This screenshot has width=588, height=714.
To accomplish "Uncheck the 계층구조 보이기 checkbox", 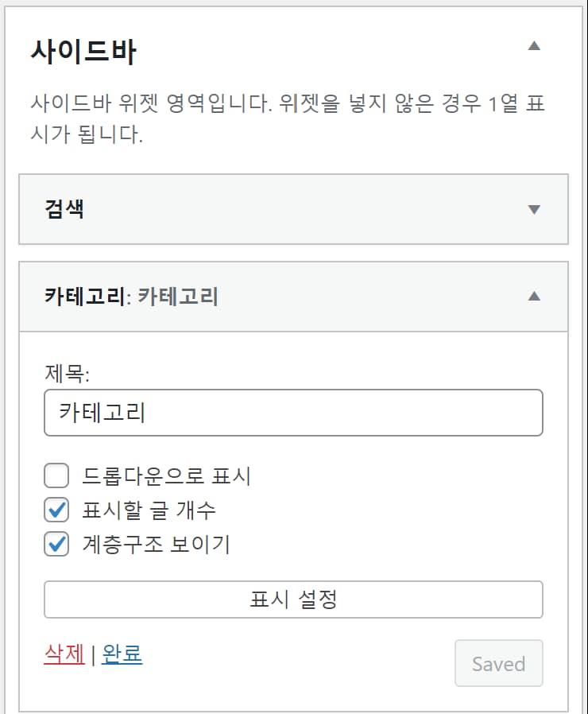I will pyautogui.click(x=56, y=544).
